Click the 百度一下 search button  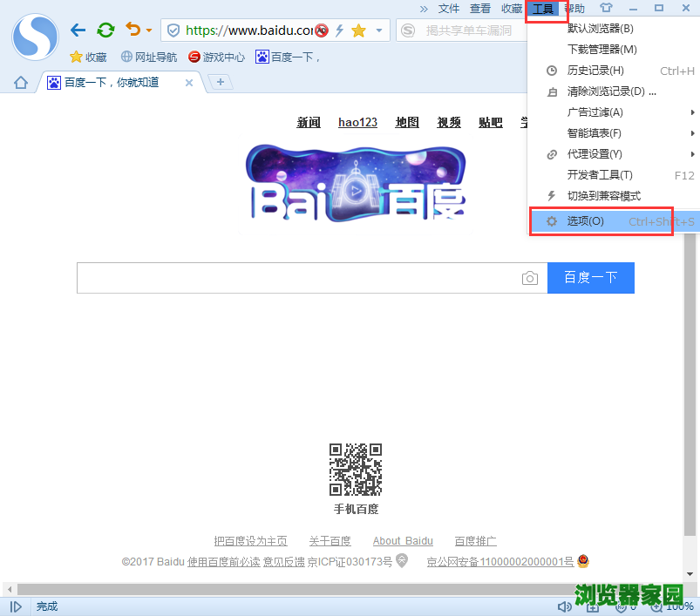(x=590, y=277)
